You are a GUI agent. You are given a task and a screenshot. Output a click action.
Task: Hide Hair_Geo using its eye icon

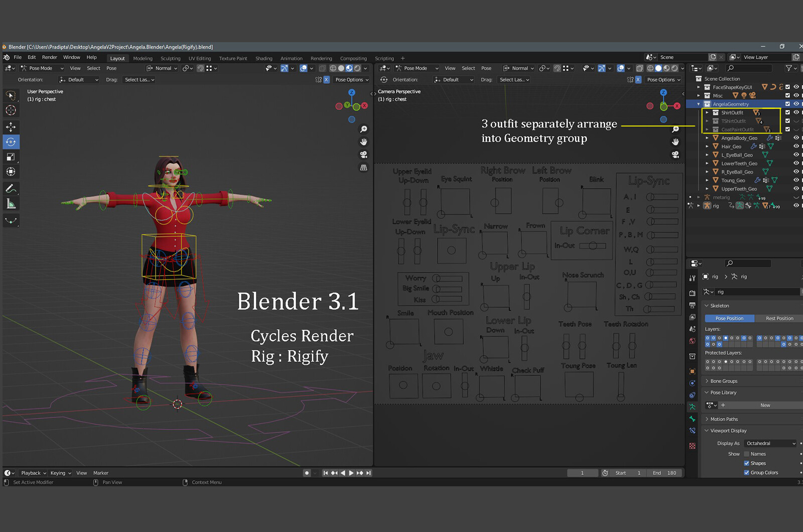[796, 147]
